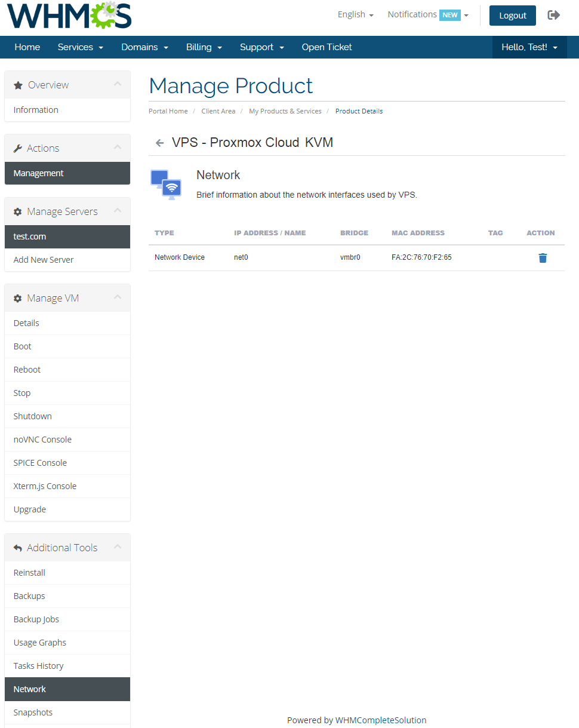Select Management in Actions panel
This screenshot has height=728, width=579.
pos(67,173)
